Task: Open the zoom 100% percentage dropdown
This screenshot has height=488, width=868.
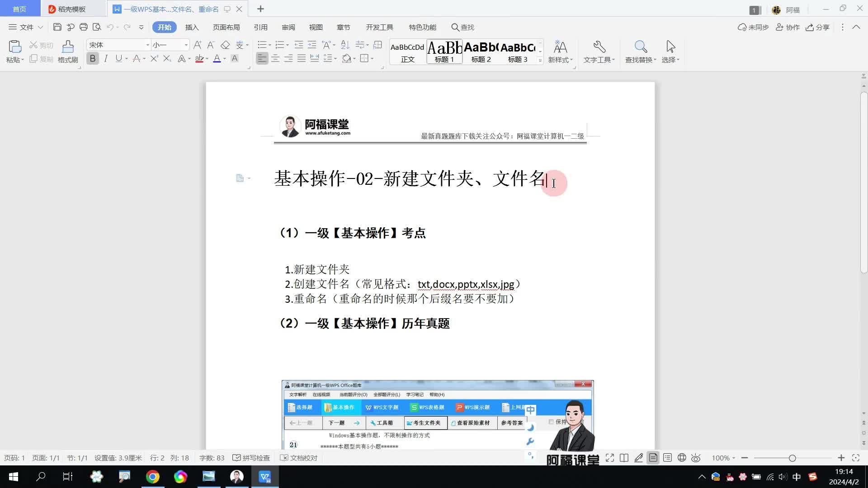Action: click(723, 458)
